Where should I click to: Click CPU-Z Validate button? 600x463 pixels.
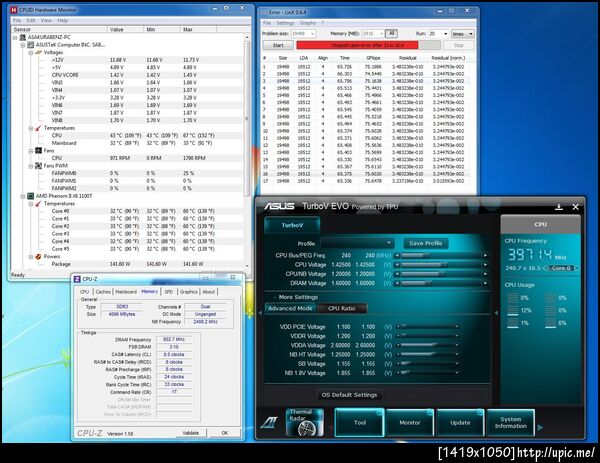pyautogui.click(x=191, y=433)
